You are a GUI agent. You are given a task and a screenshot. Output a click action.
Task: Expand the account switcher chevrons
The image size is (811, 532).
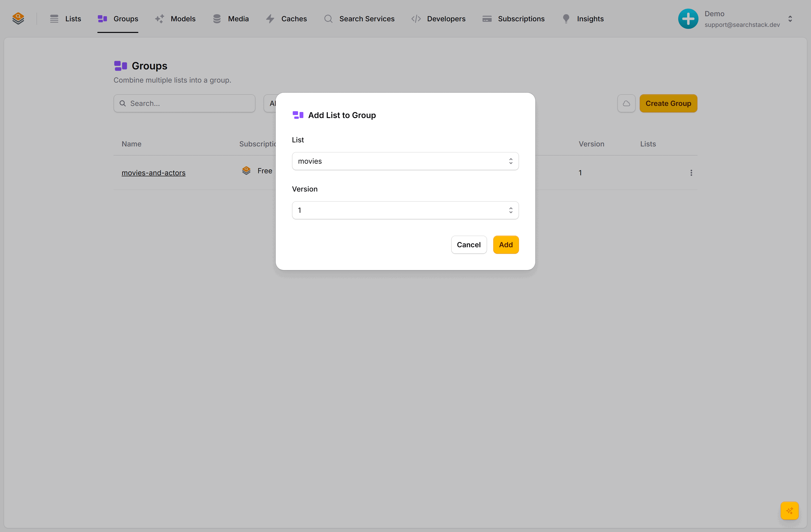pos(790,19)
